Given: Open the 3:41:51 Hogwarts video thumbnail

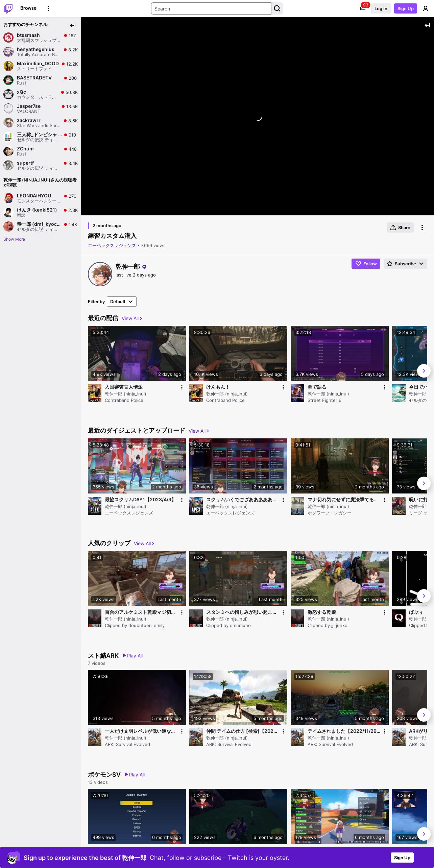Looking at the screenshot, I should click(x=340, y=466).
